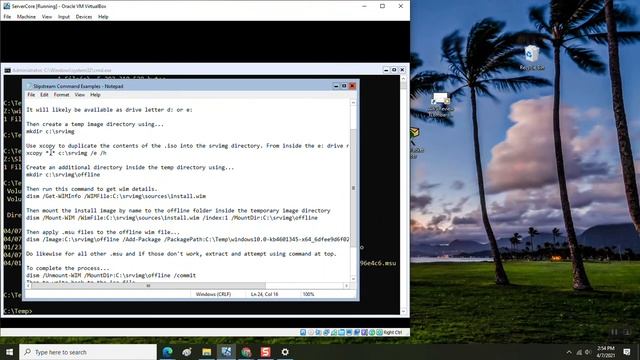The width and height of the screenshot is (640, 360).
Task: Click 'It will likely be available' line
Action: click(x=109, y=110)
